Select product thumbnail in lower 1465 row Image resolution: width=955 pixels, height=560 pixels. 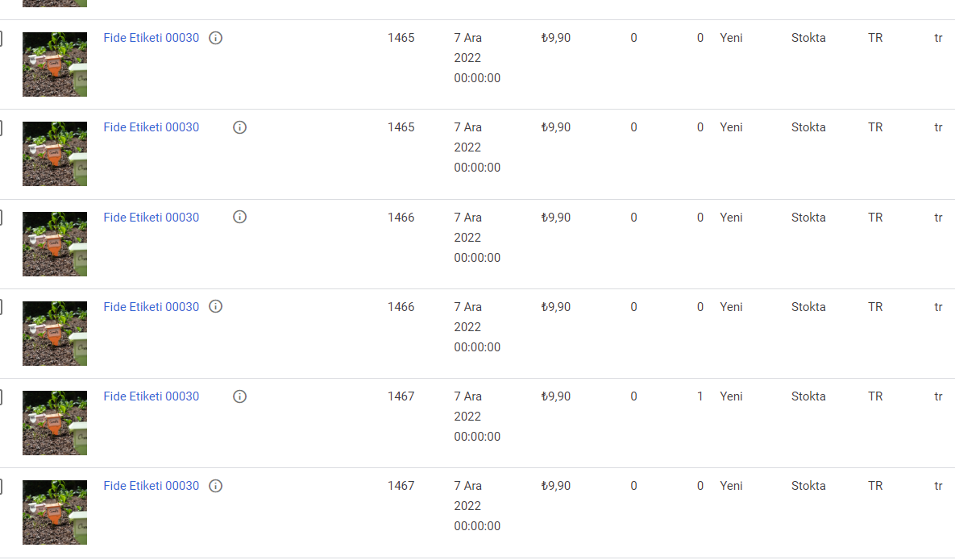click(55, 154)
